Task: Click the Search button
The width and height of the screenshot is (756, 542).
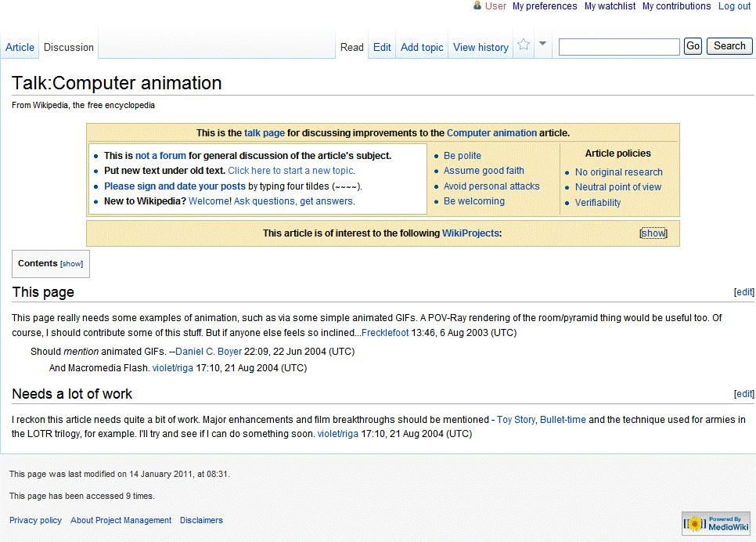Action: tap(729, 46)
